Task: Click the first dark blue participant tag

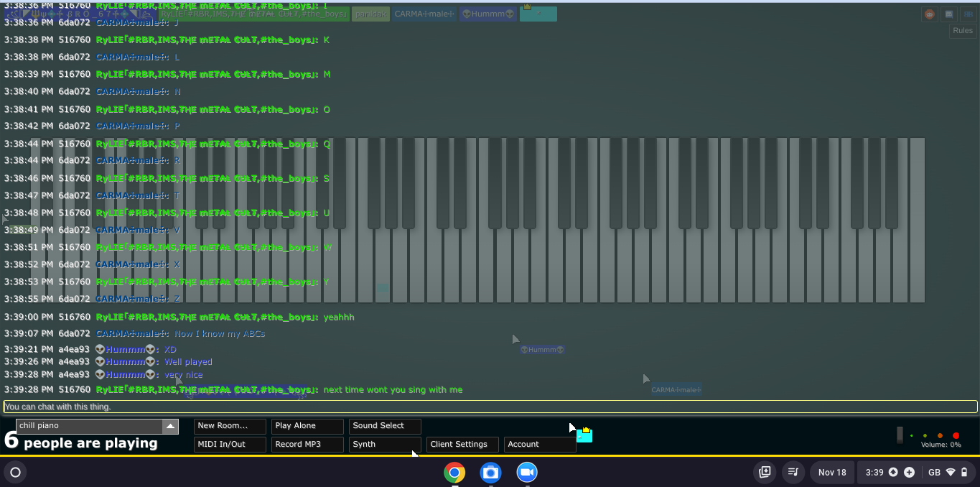Action: click(x=80, y=14)
